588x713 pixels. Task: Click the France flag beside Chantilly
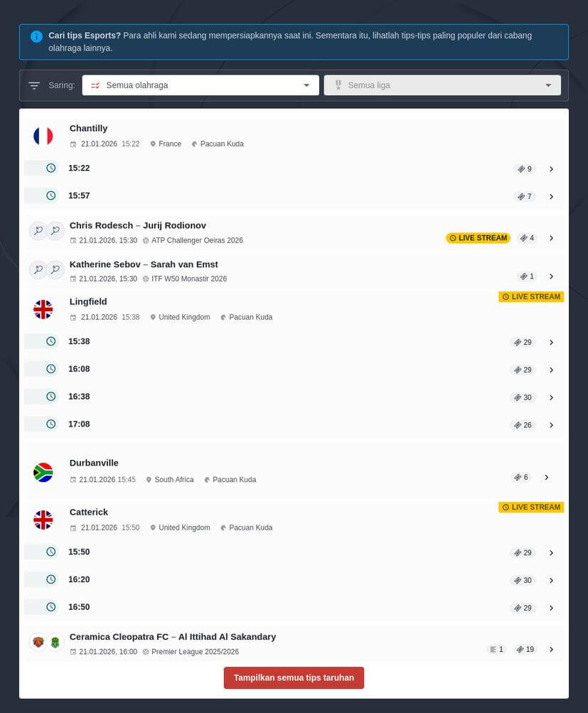43,135
